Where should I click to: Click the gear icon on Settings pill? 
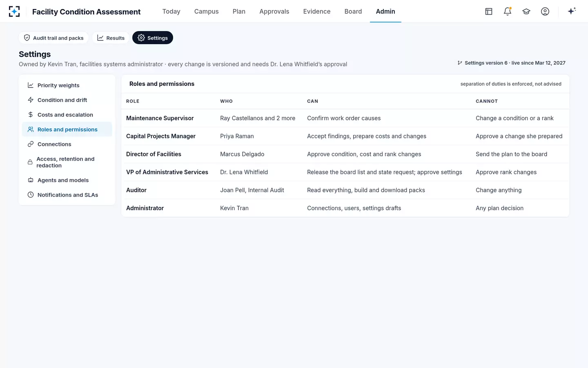(x=141, y=38)
